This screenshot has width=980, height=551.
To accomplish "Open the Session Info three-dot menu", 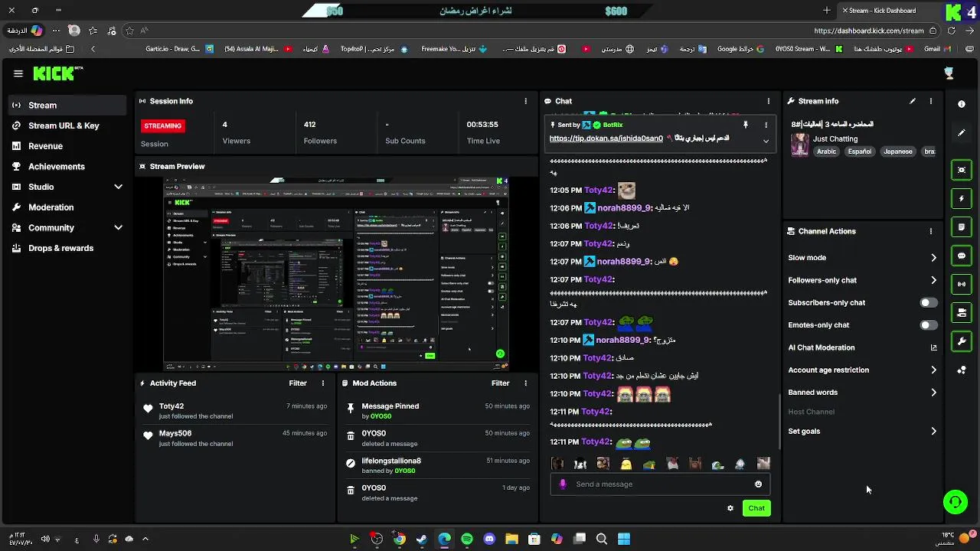I will [x=525, y=101].
